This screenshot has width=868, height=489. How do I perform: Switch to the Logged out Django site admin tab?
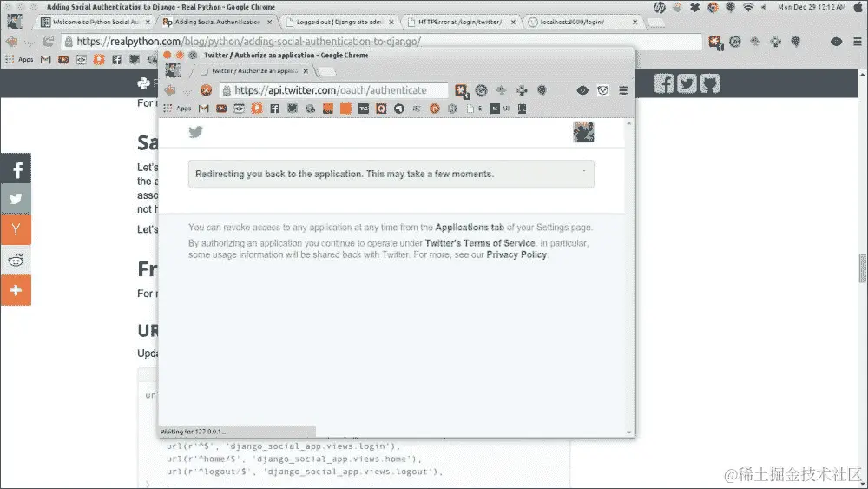(339, 23)
